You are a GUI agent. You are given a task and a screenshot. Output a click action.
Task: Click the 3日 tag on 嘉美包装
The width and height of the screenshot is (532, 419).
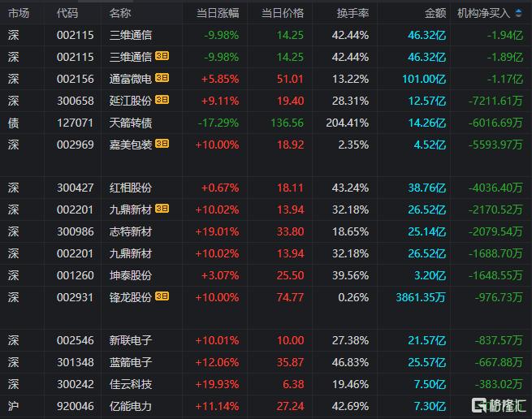coord(162,145)
